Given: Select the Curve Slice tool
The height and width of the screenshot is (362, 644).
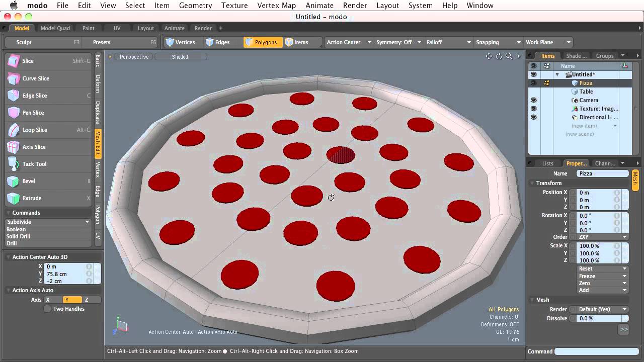Looking at the screenshot, I should pos(49,78).
